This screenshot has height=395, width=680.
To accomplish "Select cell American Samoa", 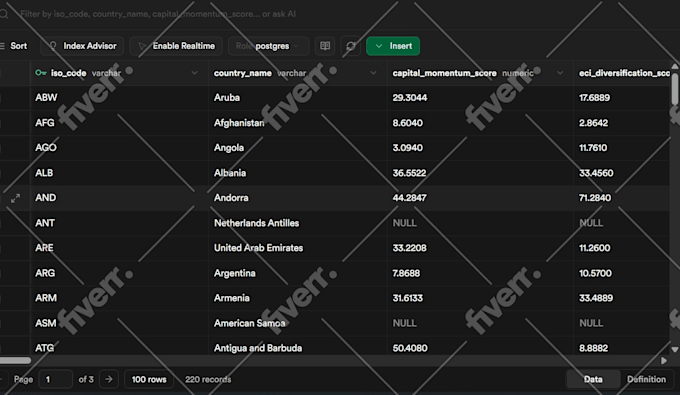I will (298, 323).
